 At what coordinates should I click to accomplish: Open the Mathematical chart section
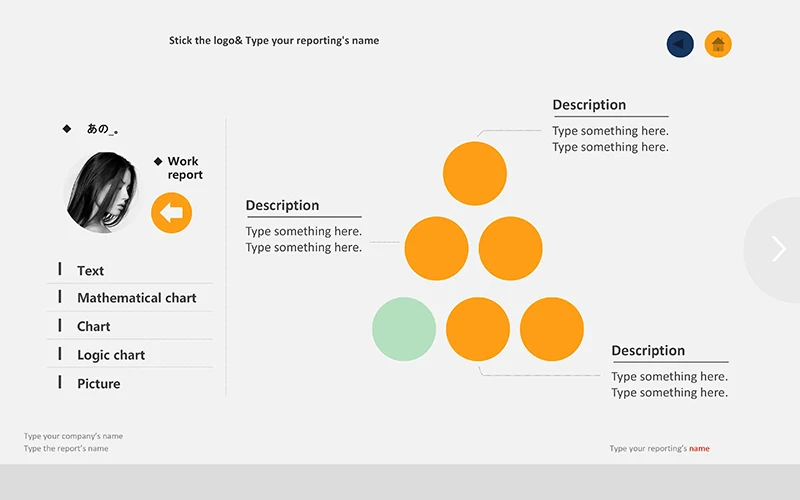pos(136,298)
